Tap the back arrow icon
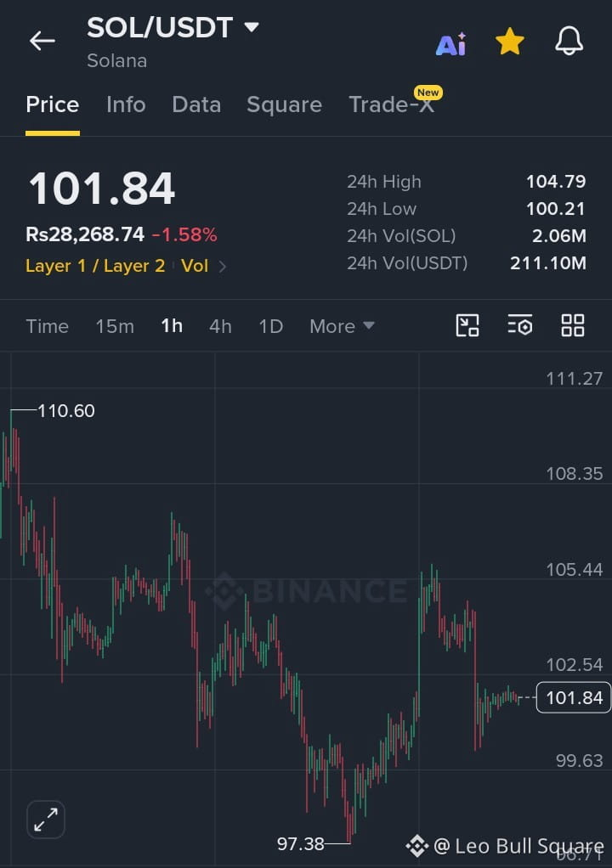This screenshot has width=612, height=868. click(x=42, y=41)
